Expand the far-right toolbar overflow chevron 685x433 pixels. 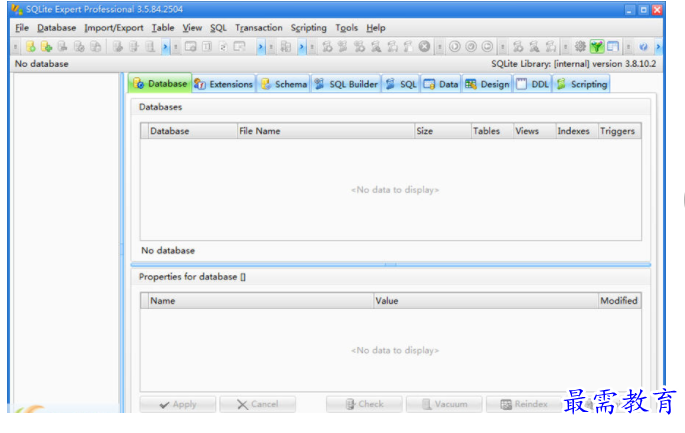coord(659,46)
